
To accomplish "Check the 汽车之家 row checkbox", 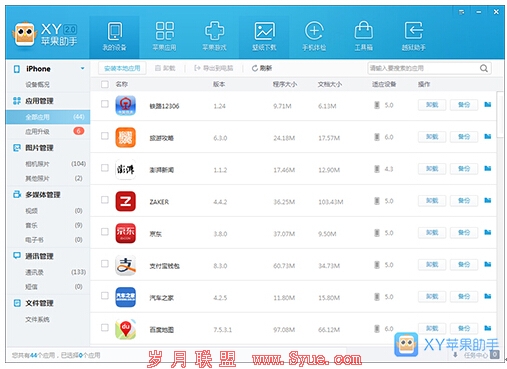I will (x=105, y=296).
